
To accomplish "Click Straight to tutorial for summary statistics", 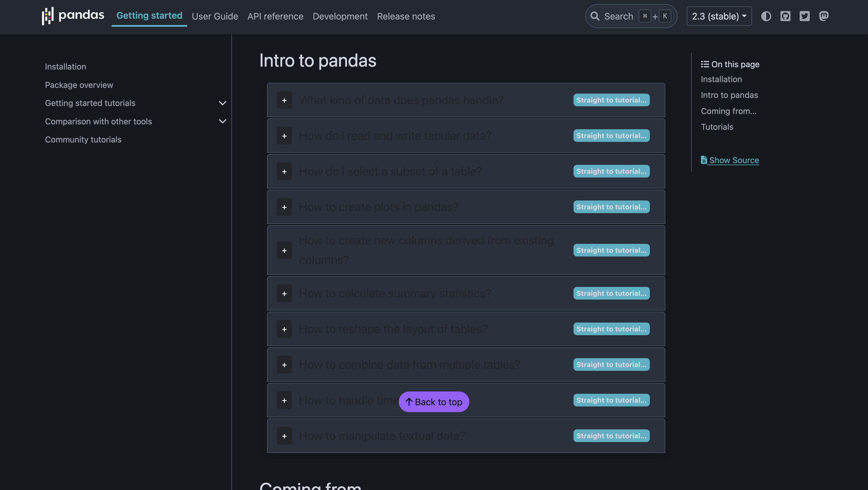I will tap(611, 293).
